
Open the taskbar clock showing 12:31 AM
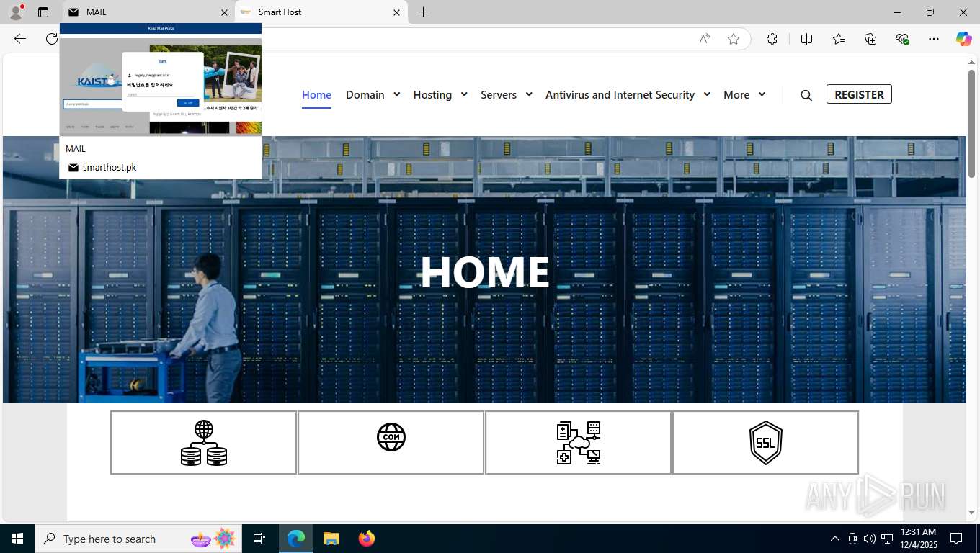(x=918, y=539)
